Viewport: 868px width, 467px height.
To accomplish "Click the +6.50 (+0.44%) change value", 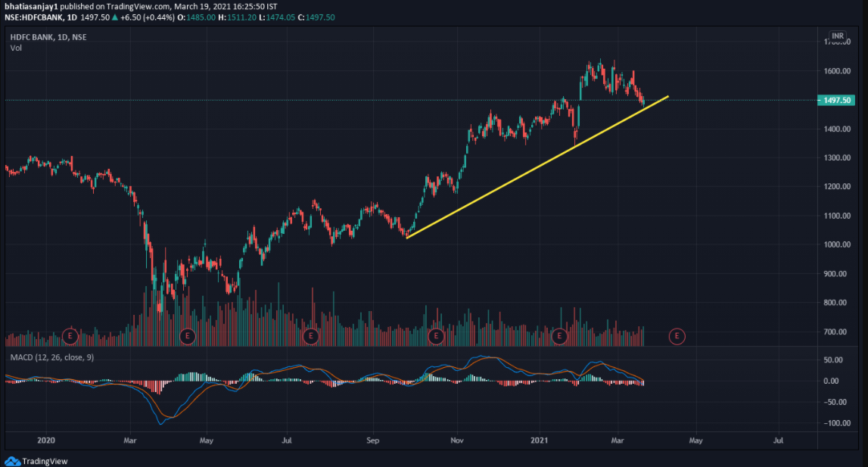I will point(148,17).
